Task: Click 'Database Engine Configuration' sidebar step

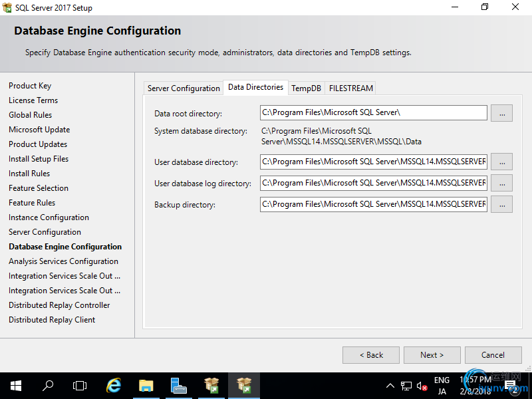Action: point(65,247)
